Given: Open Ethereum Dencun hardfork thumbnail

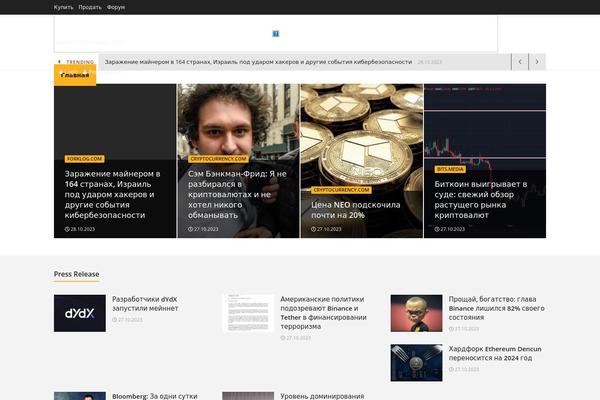Looking at the screenshot, I should click(x=416, y=362).
